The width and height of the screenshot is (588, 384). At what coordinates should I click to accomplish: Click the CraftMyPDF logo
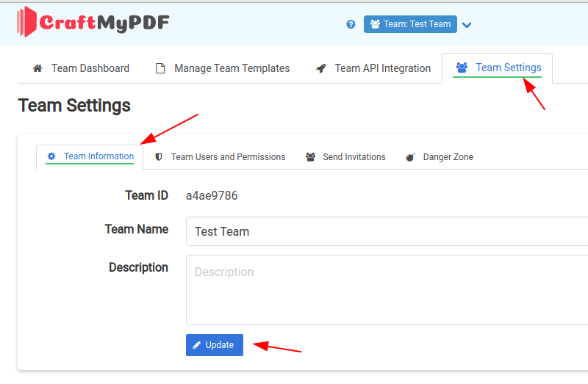point(93,22)
